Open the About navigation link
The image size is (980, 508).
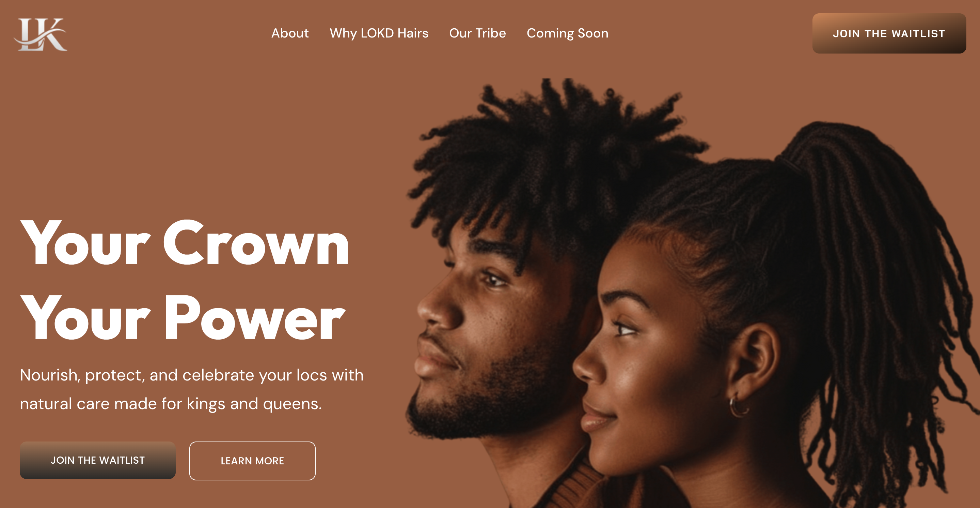pyautogui.click(x=290, y=33)
